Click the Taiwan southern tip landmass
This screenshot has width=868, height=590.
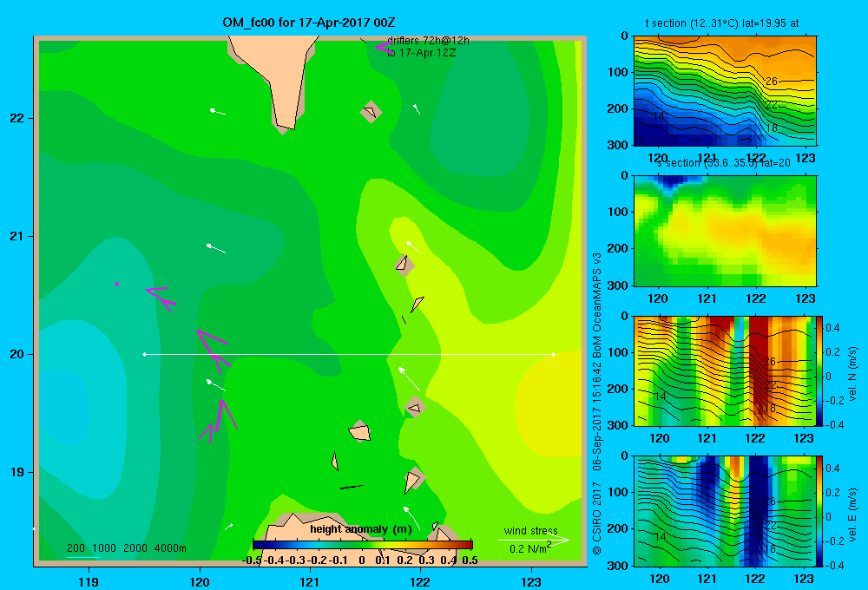tap(273, 82)
